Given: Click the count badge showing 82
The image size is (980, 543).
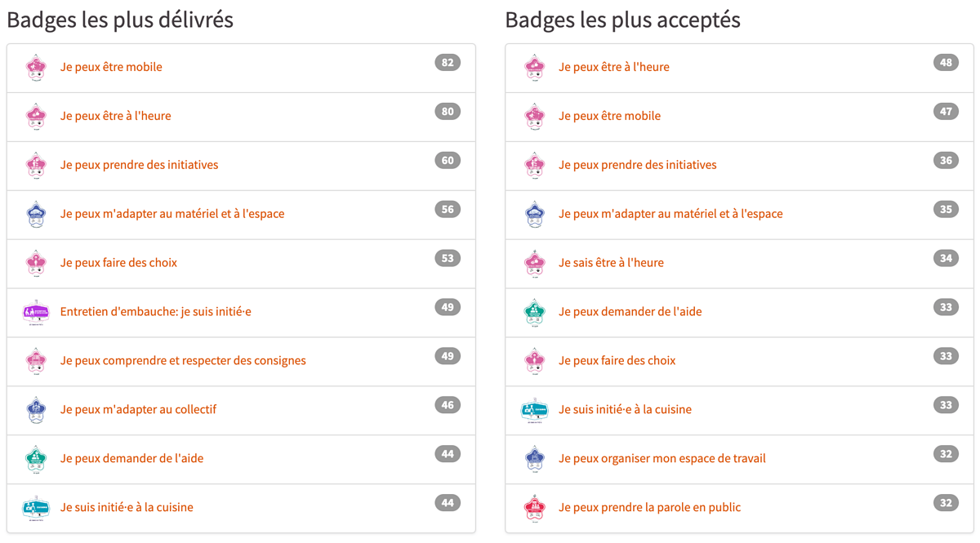Looking at the screenshot, I should [x=448, y=63].
